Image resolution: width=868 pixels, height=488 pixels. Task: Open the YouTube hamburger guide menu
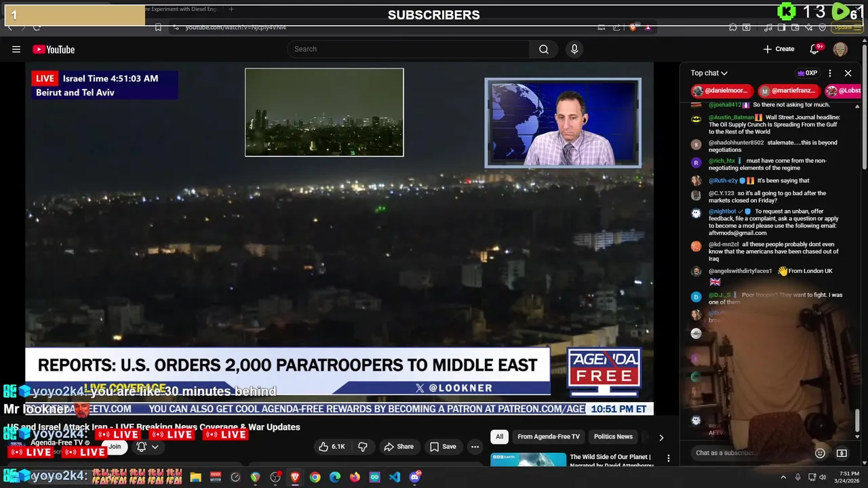pos(16,49)
